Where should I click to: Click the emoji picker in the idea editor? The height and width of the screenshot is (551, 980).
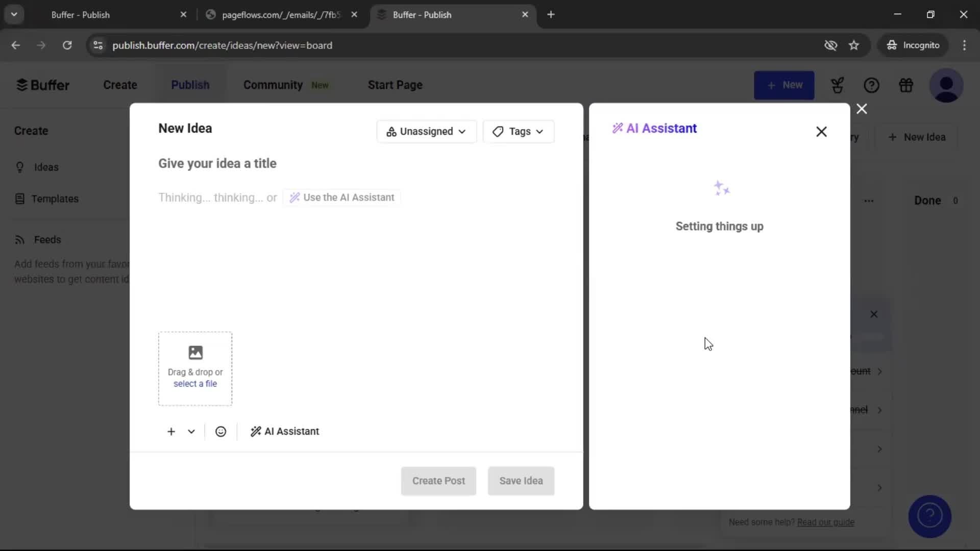click(x=220, y=431)
